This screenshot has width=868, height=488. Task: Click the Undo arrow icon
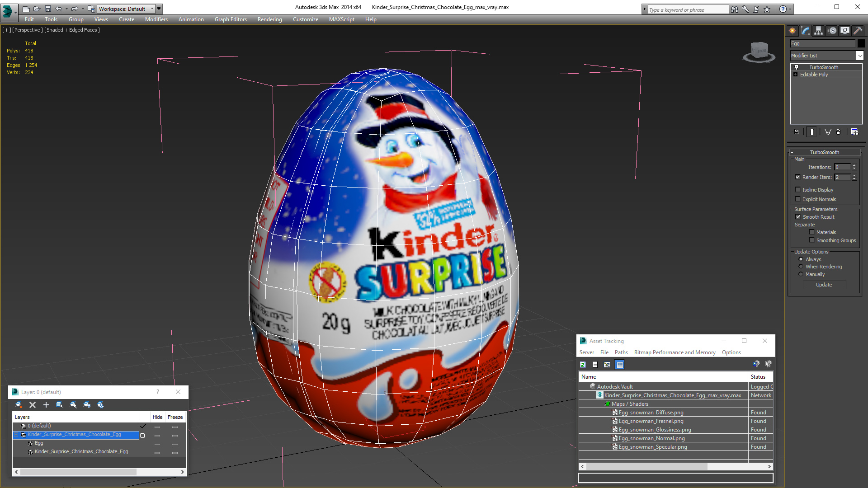pos(59,9)
